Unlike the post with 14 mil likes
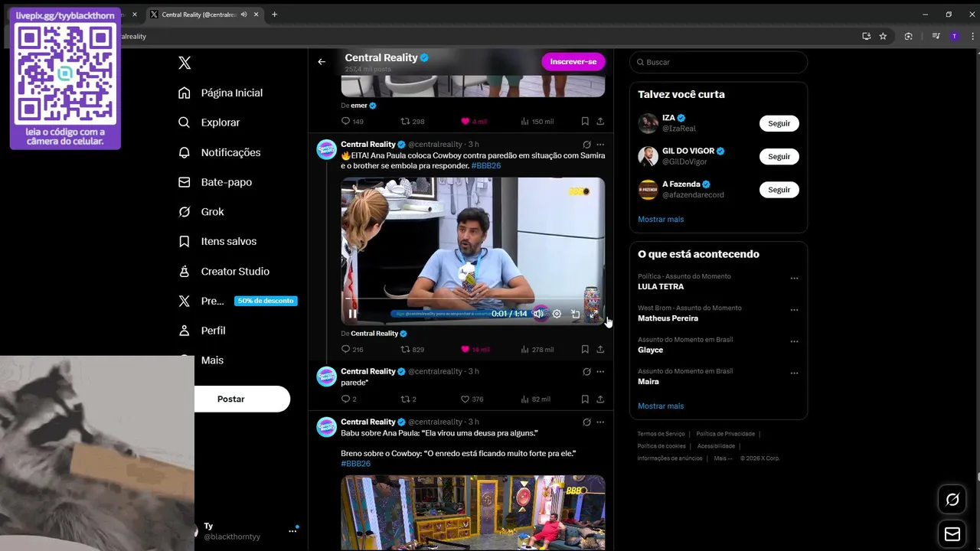Viewport: 980px width, 551px height. pyautogui.click(x=475, y=349)
